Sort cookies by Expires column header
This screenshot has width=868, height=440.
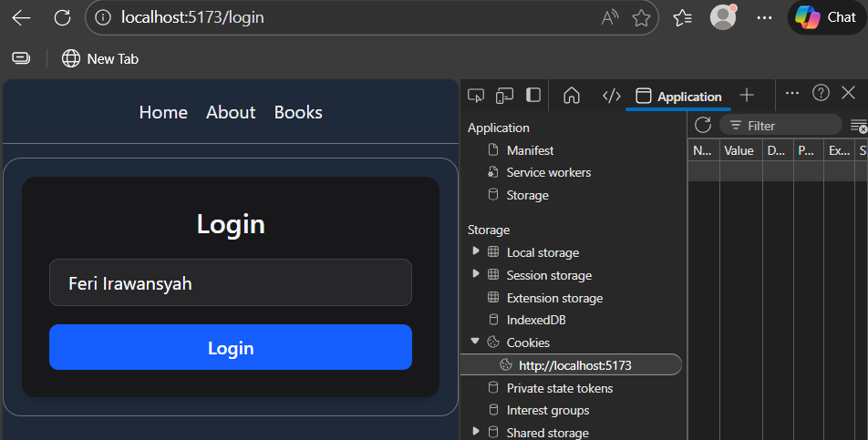[840, 150]
